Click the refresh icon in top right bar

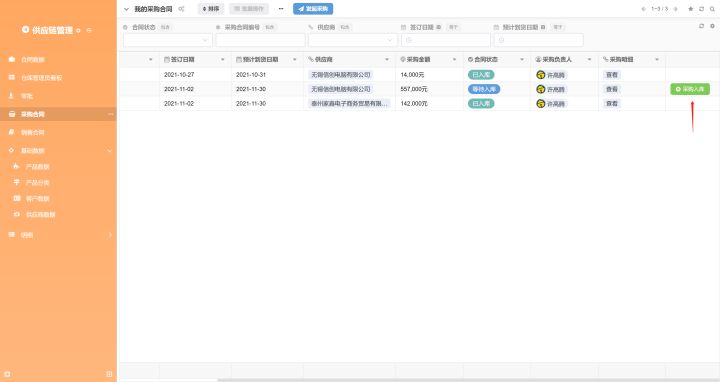pos(702,9)
